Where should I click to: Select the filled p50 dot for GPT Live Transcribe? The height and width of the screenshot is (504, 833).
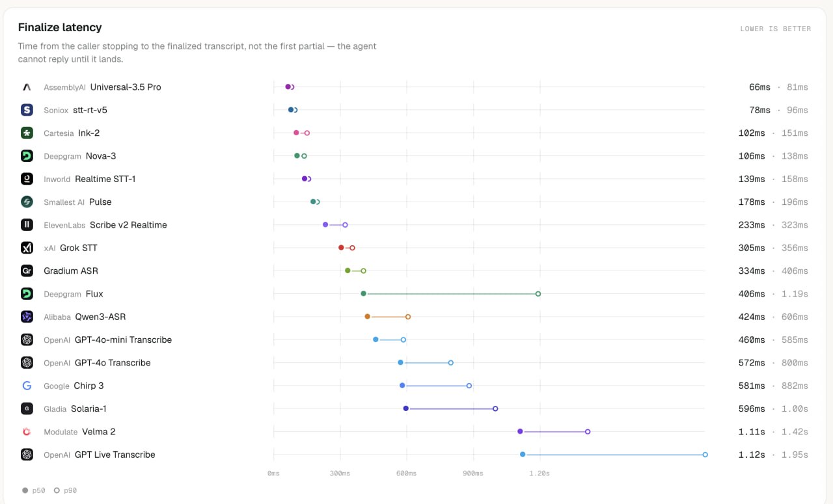[x=523, y=455]
